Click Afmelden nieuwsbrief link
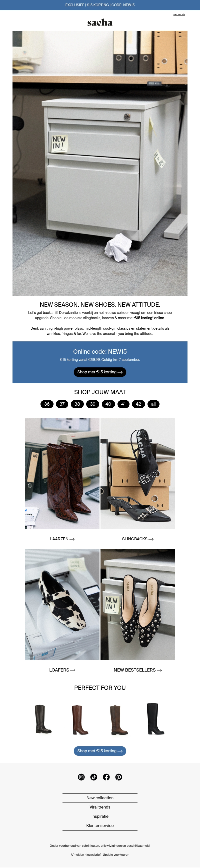The height and width of the screenshot is (868, 200). [86, 855]
